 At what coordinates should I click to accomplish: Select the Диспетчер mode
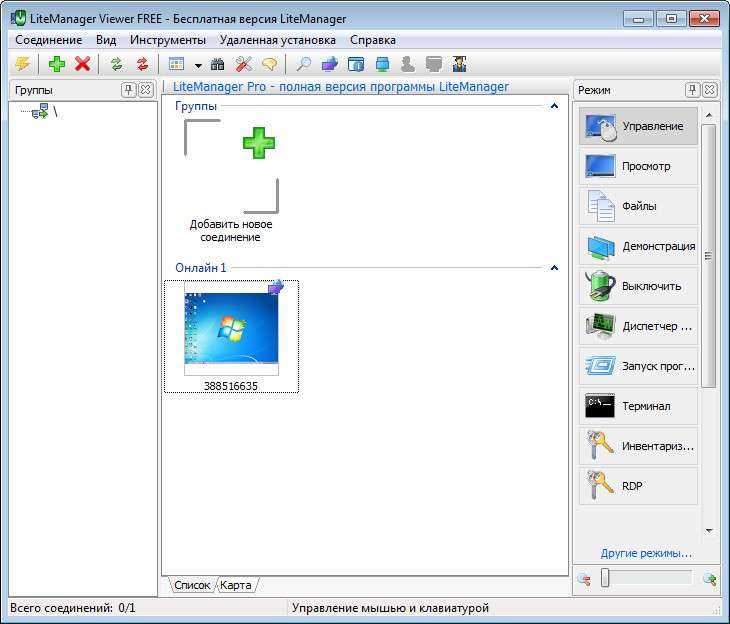pyautogui.click(x=638, y=326)
